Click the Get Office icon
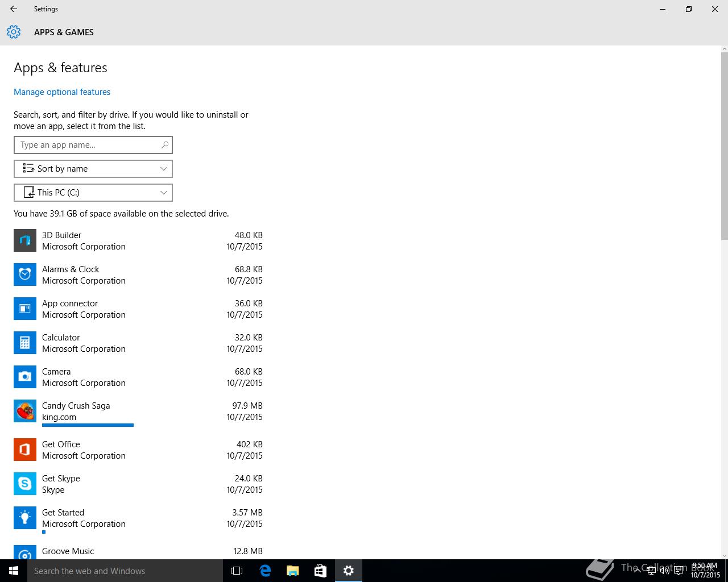728x582 pixels. 25,450
